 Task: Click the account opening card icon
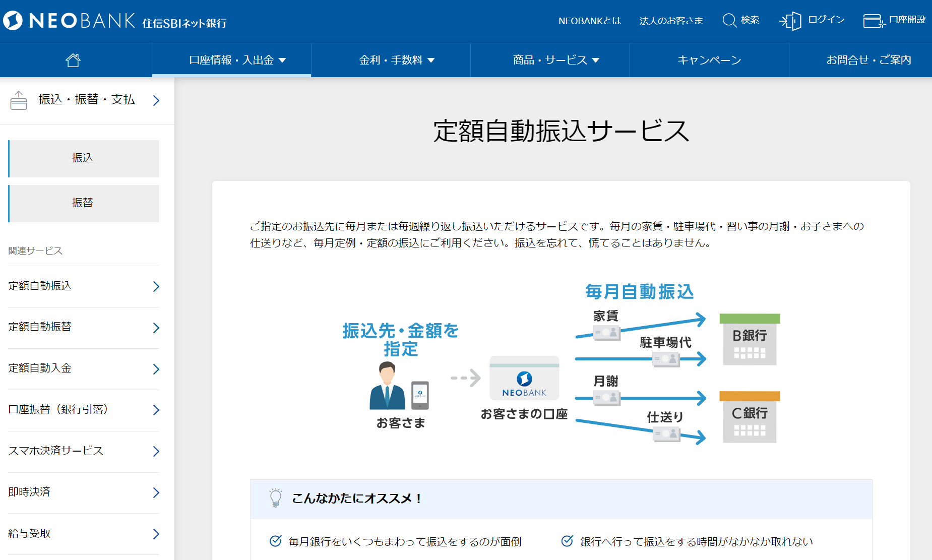pos(874,21)
